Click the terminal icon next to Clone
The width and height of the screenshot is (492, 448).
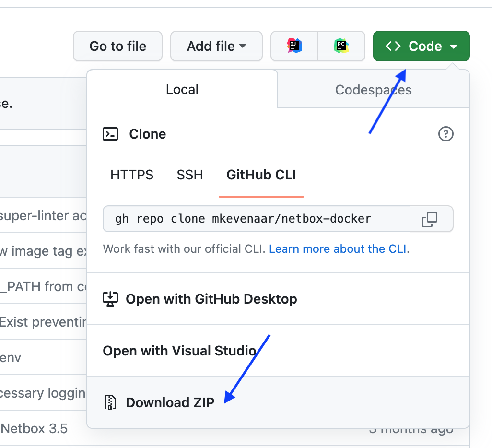tap(110, 134)
